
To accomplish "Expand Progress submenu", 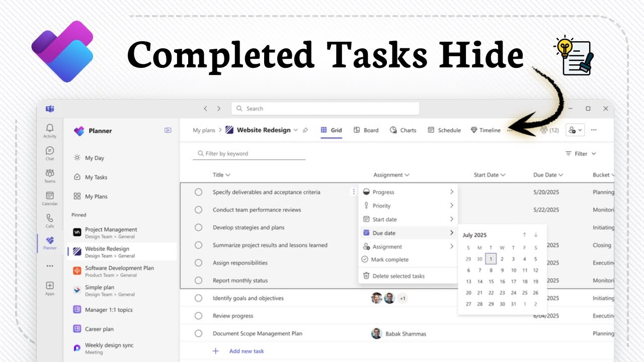I will 408,192.
